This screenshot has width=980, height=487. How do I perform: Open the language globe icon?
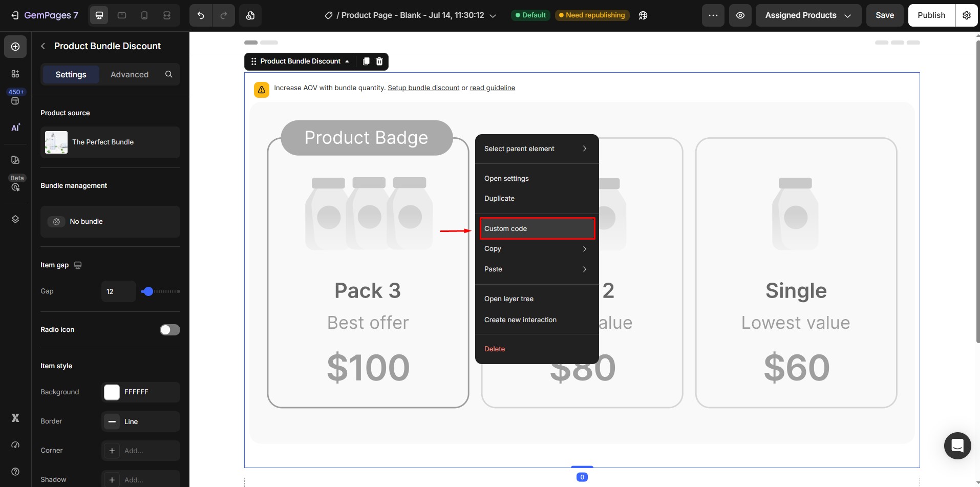643,15
